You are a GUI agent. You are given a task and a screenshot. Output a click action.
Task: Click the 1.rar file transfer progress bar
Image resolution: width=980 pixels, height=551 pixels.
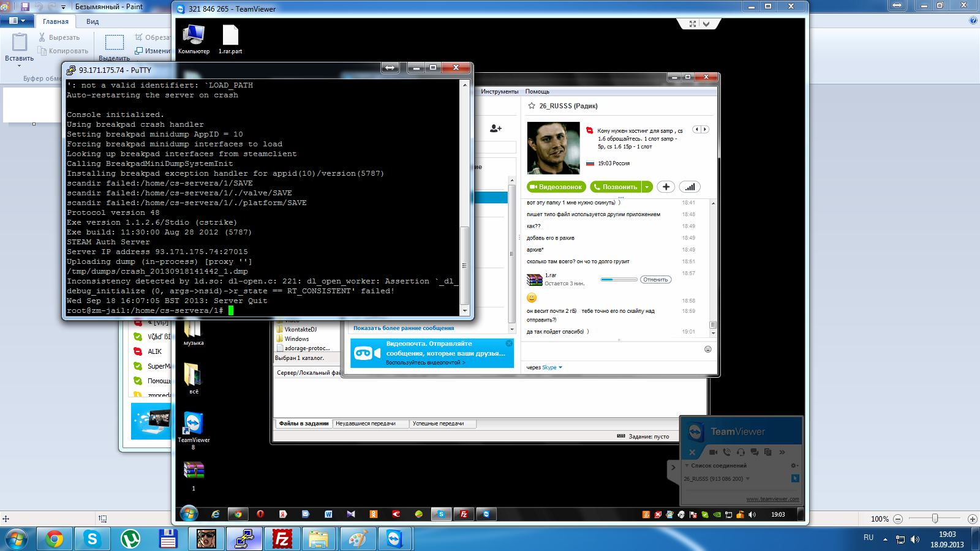619,280
